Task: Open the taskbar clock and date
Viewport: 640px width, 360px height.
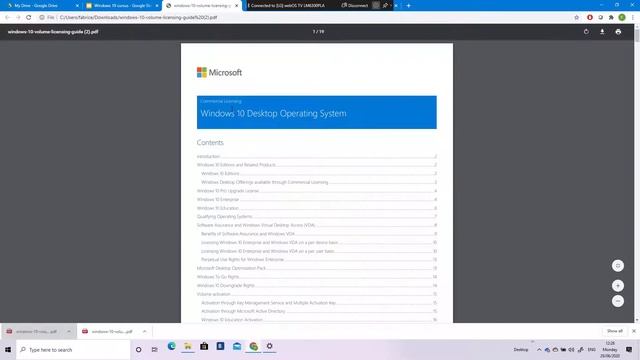Action: [x=610, y=350]
